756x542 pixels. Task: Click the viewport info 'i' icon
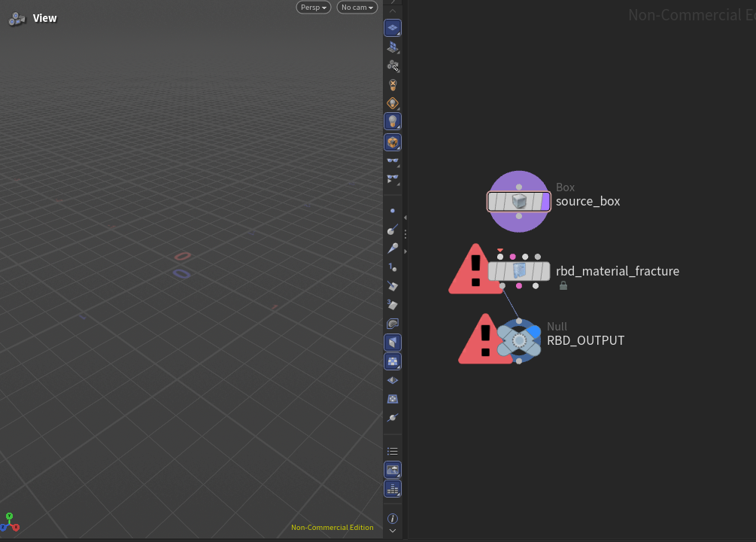click(393, 519)
